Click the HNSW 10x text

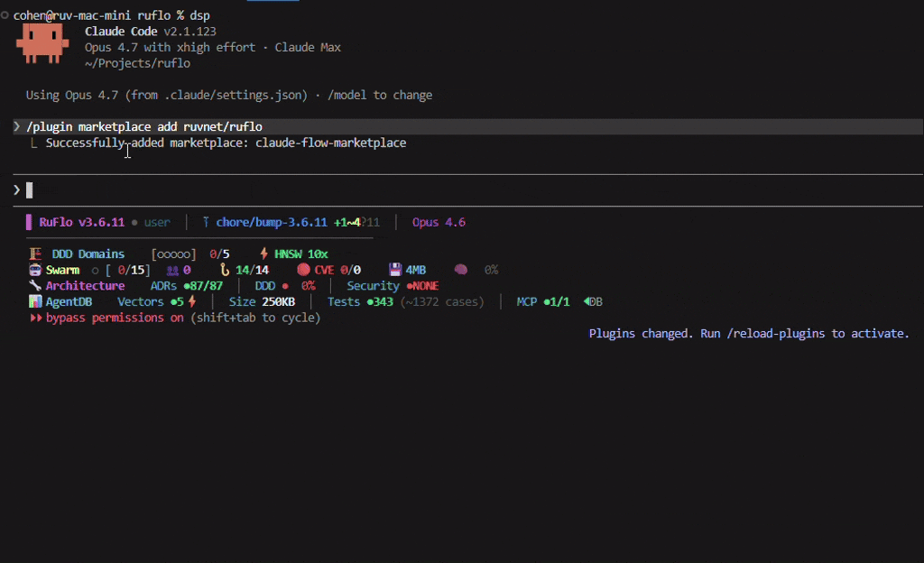click(300, 254)
